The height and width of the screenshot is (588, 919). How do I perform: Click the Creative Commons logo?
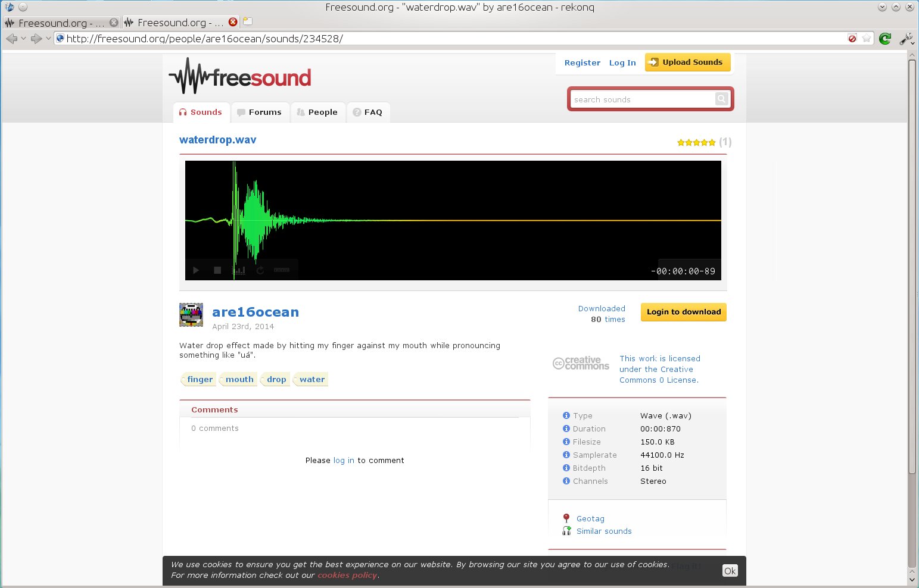tap(581, 363)
